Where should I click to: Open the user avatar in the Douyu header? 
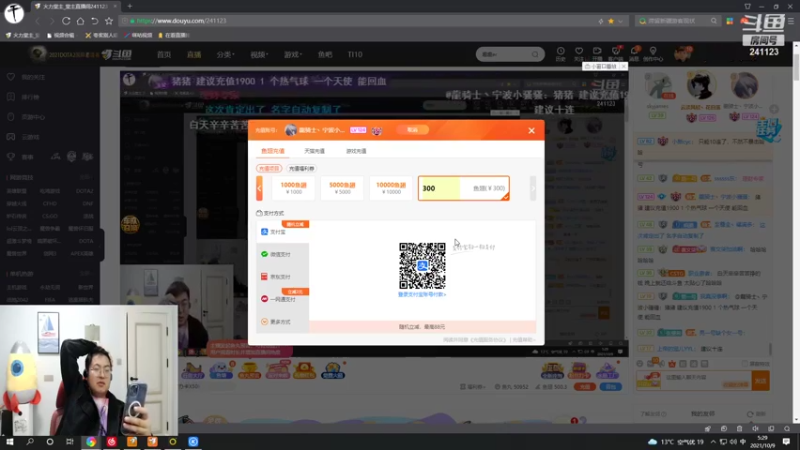click(x=682, y=54)
